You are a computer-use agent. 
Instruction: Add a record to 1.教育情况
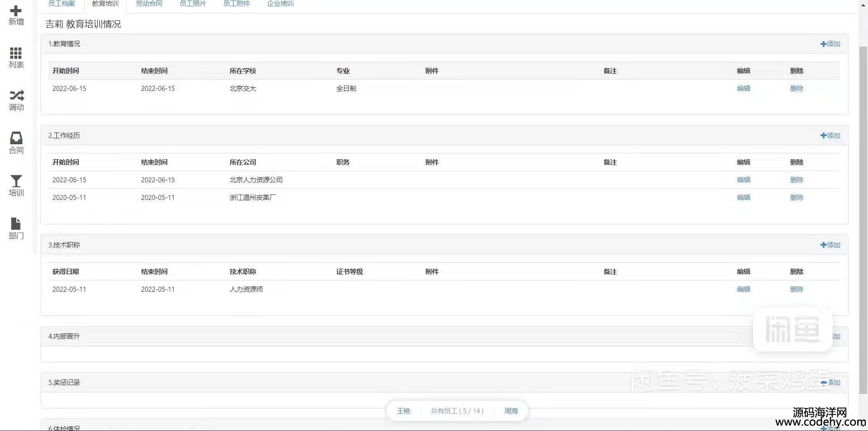coord(830,44)
